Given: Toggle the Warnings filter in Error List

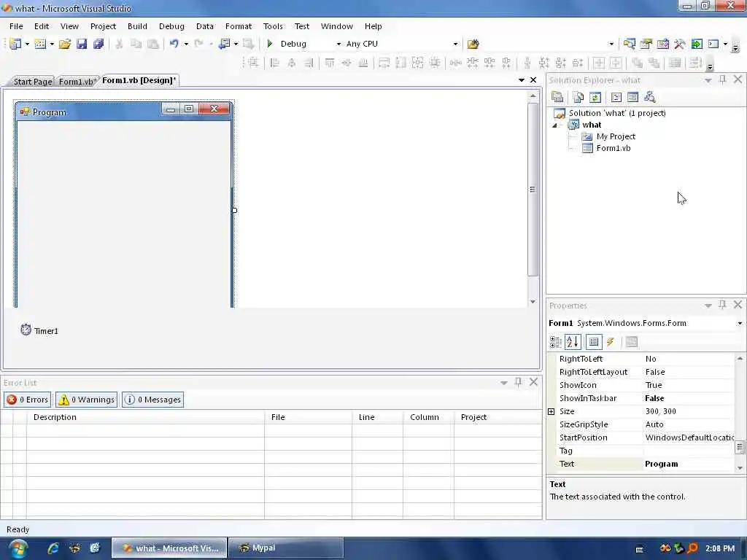Looking at the screenshot, I should click(x=86, y=400).
